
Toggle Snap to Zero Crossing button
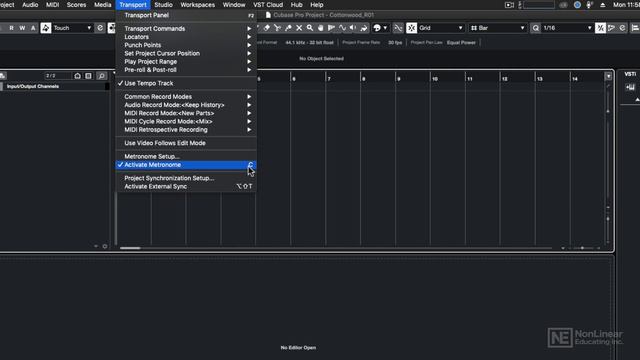click(398, 28)
